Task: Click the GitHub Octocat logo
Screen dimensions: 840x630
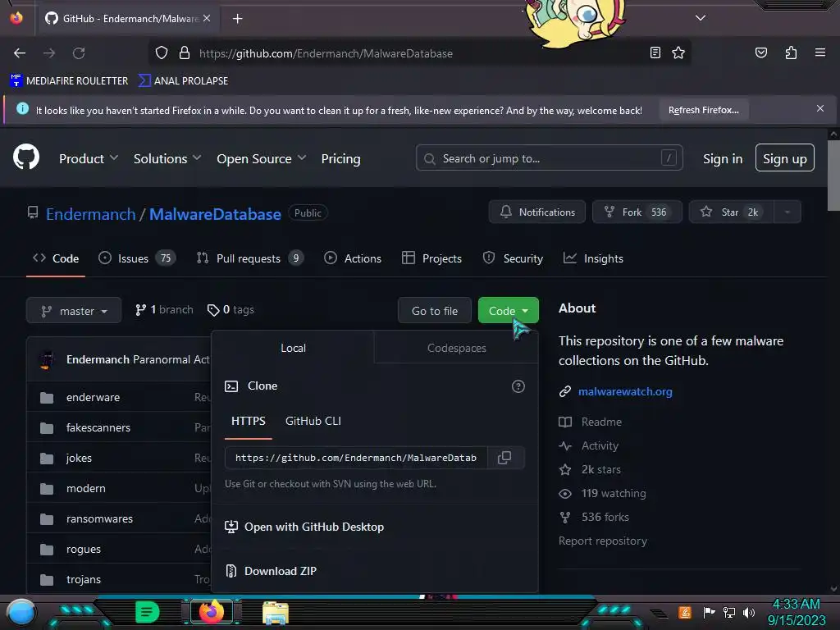Action: (x=25, y=157)
